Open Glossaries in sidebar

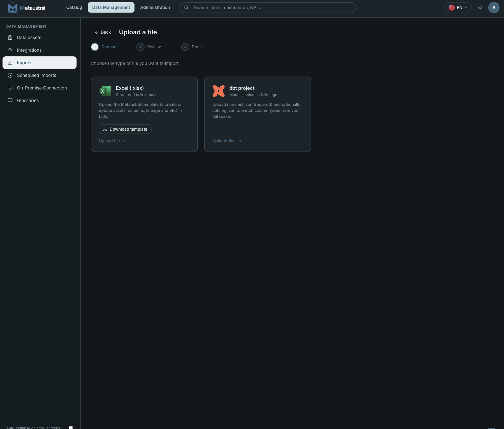[x=39, y=100]
